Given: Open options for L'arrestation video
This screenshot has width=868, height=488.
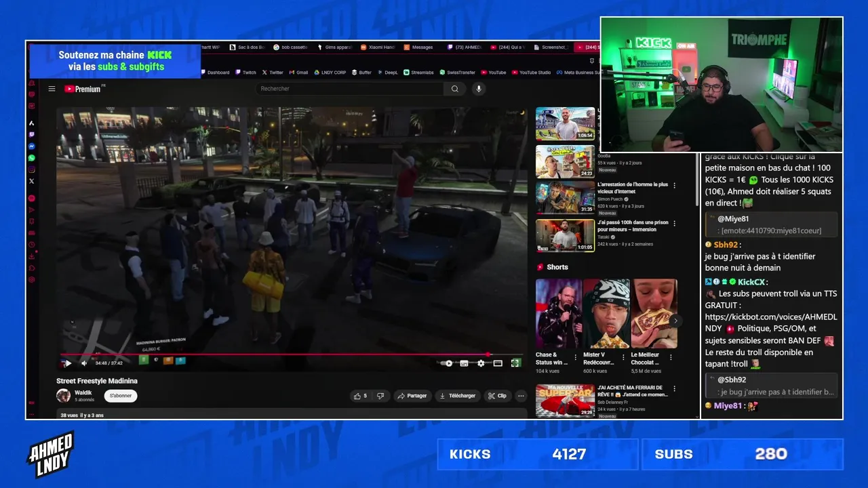Looking at the screenshot, I should pos(674,185).
